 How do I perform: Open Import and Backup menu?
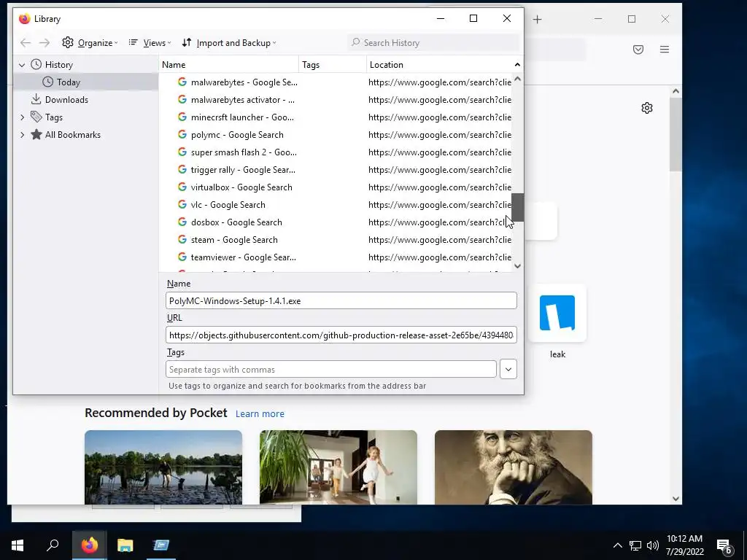click(228, 43)
